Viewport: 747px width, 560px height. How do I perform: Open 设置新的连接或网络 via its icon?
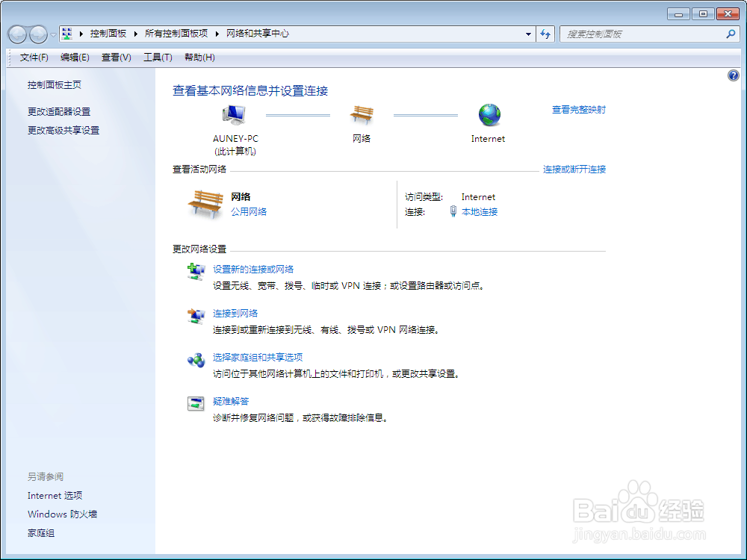(196, 271)
